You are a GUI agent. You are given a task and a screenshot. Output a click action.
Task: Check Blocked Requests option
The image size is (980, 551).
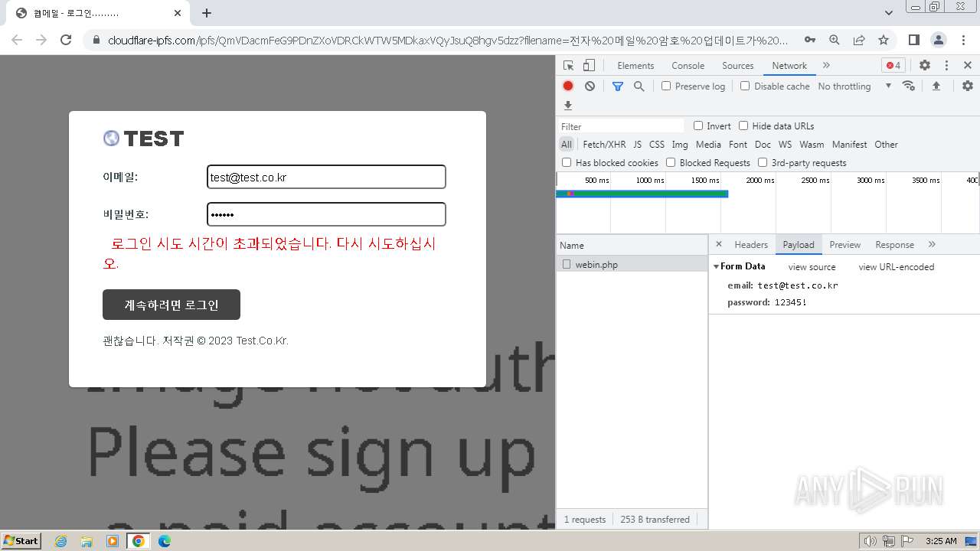671,162
